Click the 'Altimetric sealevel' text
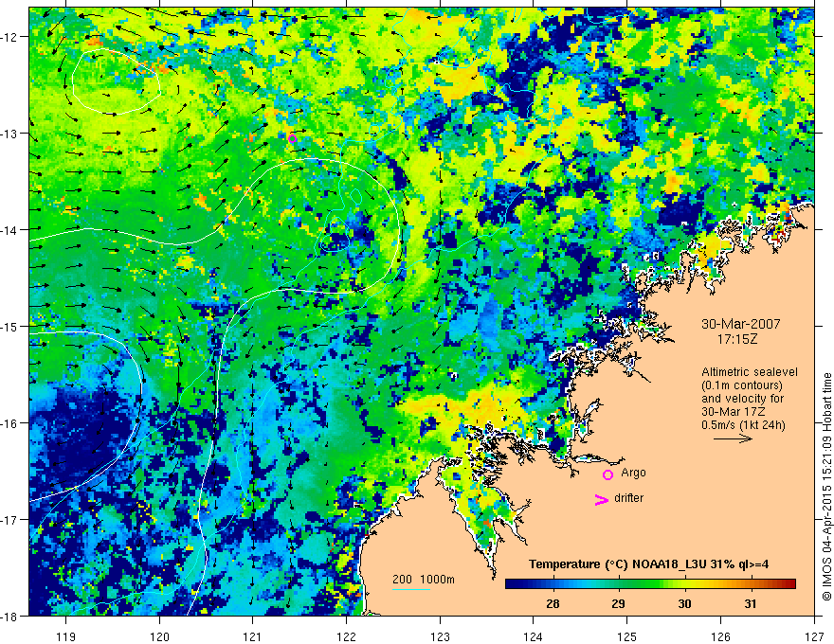Image resolution: width=834 pixels, height=644 pixels. (750, 372)
